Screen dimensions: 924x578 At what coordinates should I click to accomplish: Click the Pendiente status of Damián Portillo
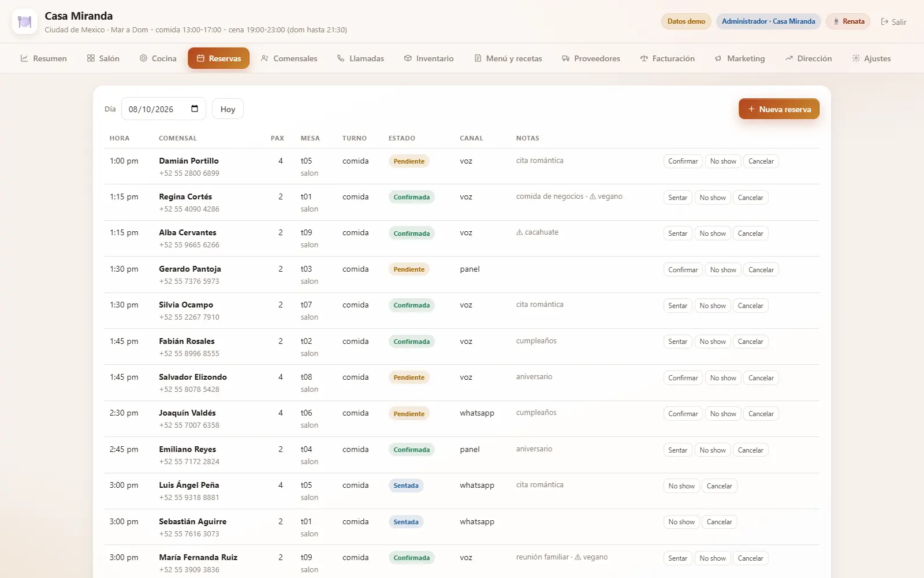coord(409,161)
